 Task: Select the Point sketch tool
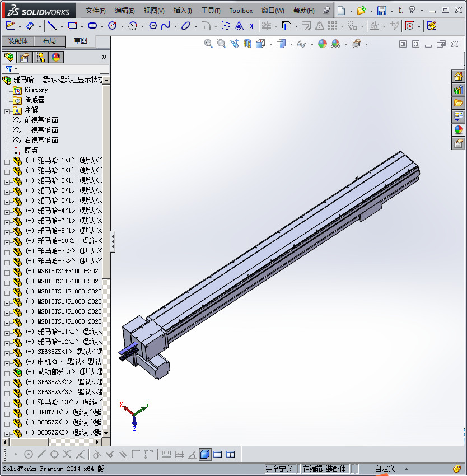coord(252,26)
